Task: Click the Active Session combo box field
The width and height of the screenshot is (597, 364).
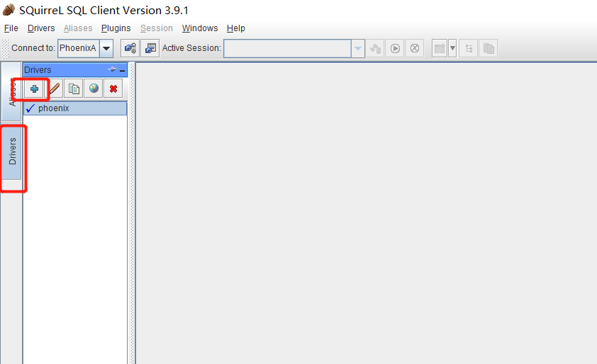Action: coord(287,48)
